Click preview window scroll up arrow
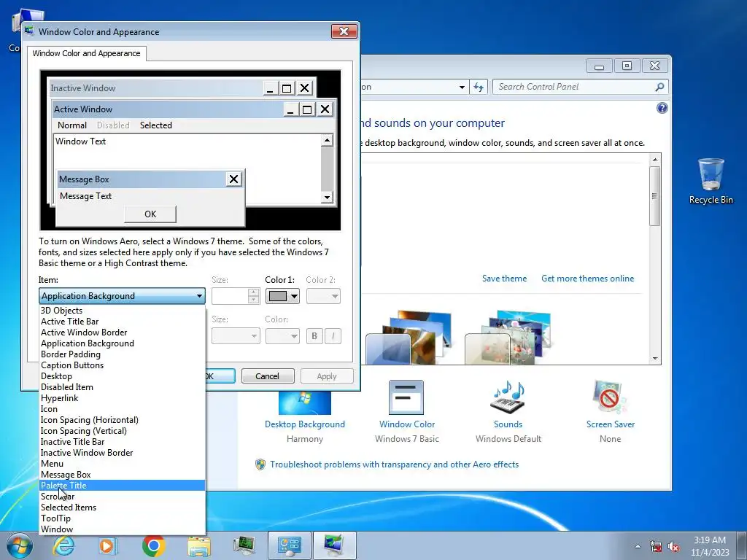 tap(327, 140)
